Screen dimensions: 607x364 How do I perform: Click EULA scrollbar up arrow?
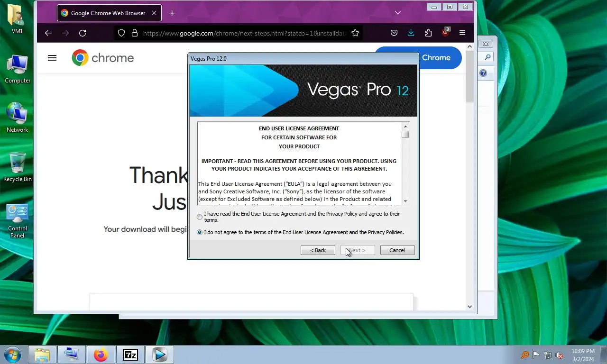405,127
